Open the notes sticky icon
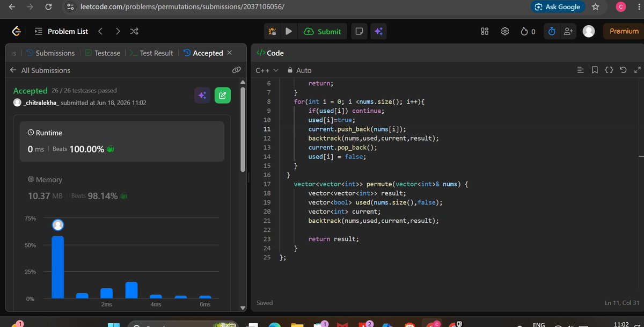Screen dimensions: 644x327 pos(359,31)
